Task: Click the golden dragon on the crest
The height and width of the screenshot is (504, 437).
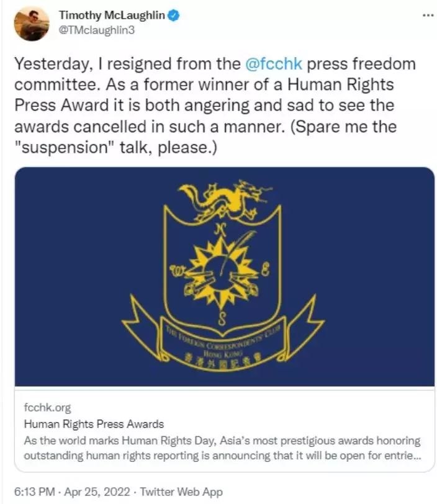Action: click(x=224, y=199)
